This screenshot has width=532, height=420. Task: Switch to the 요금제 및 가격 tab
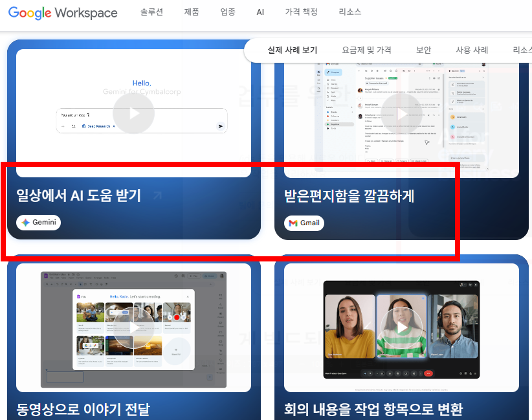click(366, 50)
